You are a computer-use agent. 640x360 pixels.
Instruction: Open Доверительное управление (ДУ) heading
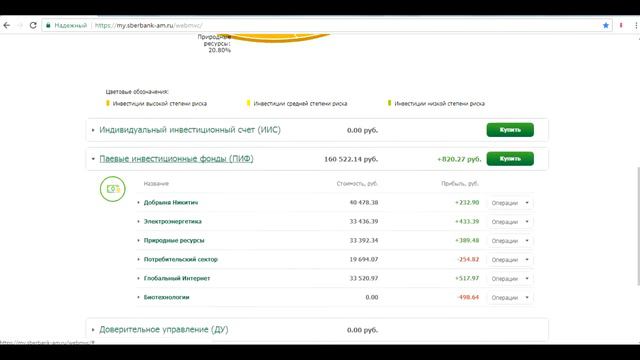pyautogui.click(x=164, y=330)
